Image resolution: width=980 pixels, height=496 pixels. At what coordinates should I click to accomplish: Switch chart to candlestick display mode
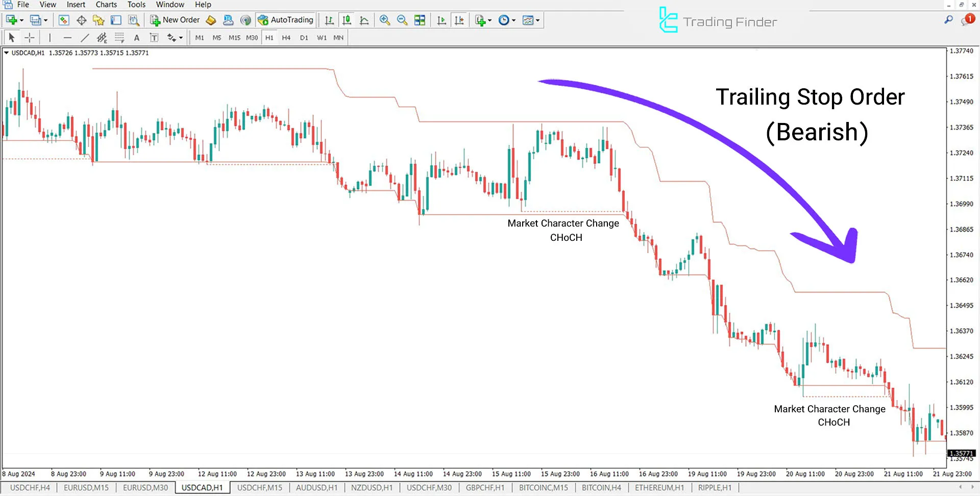click(347, 20)
